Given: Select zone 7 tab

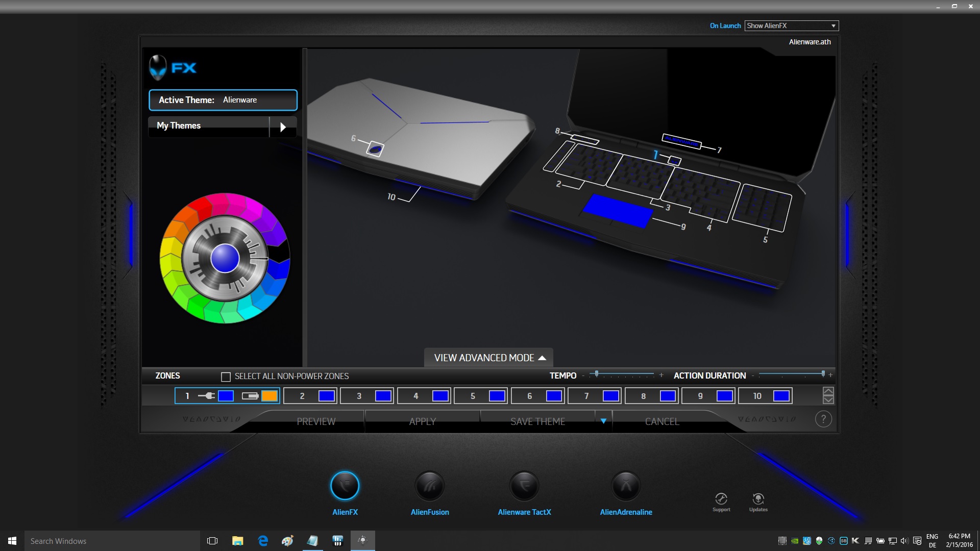Looking at the screenshot, I should (595, 396).
